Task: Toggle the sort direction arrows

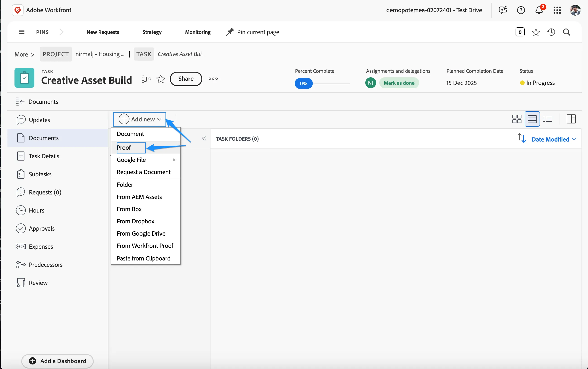Action: coord(522,138)
